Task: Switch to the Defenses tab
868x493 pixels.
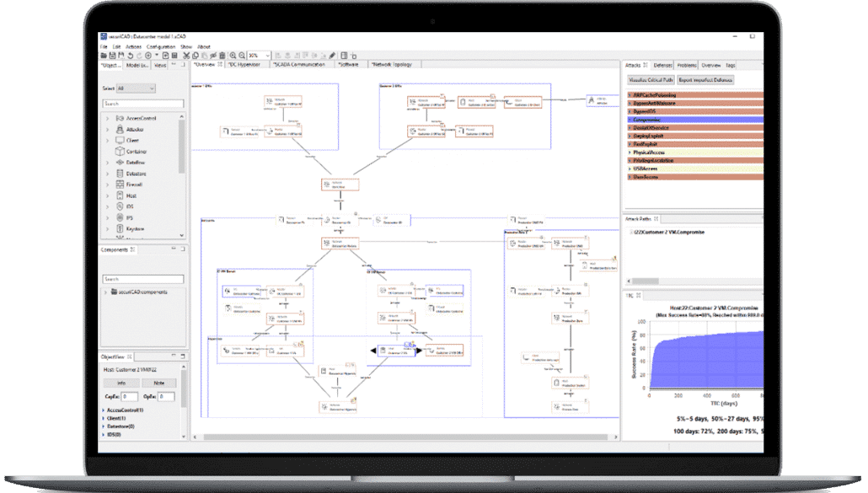Action: 662,65
